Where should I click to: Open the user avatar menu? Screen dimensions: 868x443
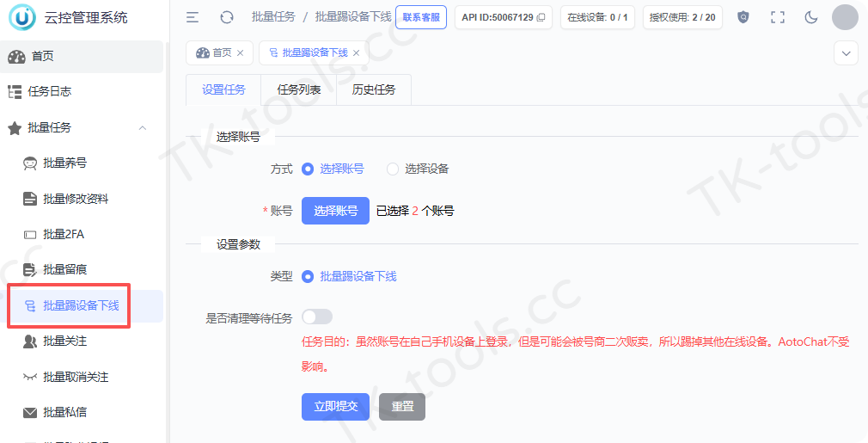pos(845,17)
